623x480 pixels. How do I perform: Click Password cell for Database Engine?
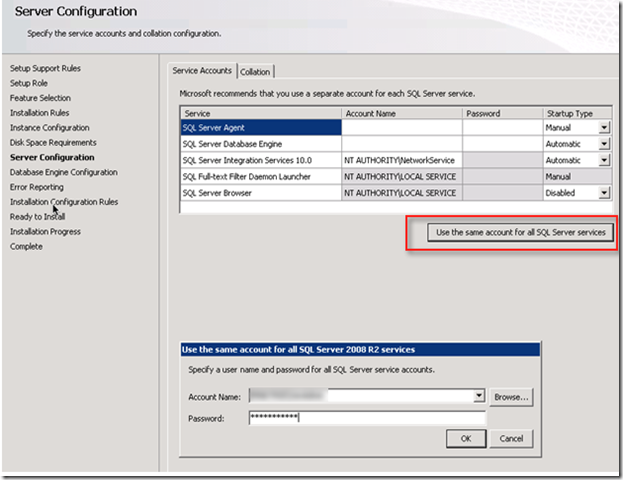point(503,144)
